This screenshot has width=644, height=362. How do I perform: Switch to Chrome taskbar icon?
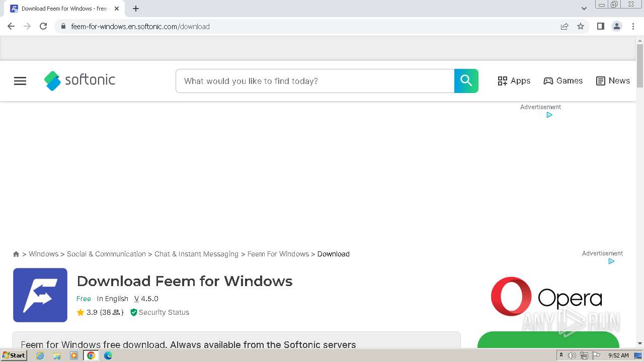coord(91,355)
